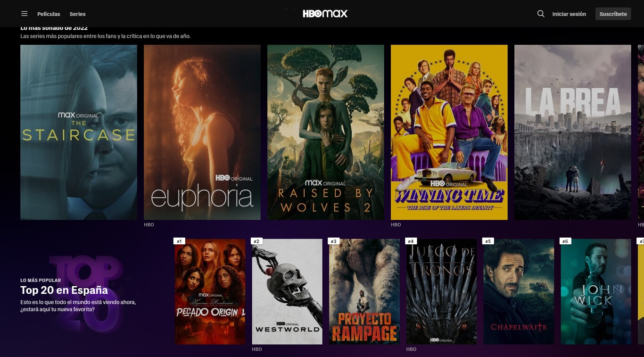644x357 pixels.
Task: Open Raised by Wolves 2
Action: (325, 132)
